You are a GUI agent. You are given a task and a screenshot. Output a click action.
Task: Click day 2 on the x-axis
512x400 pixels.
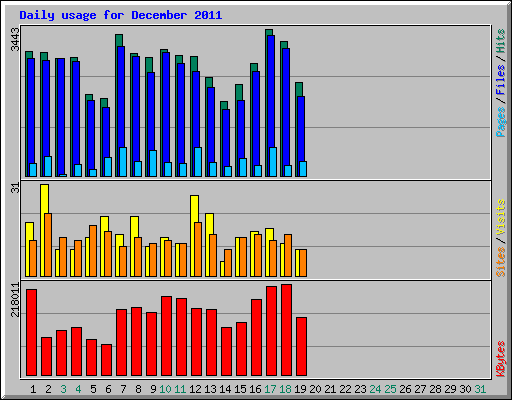tap(48, 389)
